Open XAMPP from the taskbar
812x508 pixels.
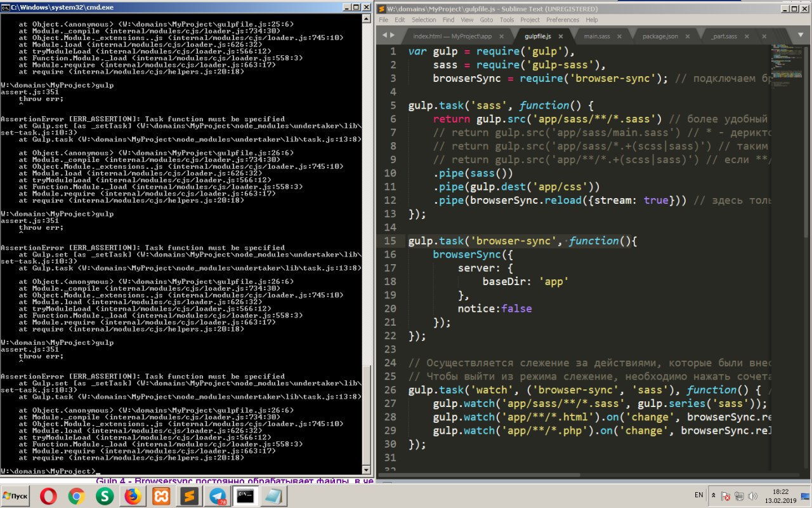point(160,497)
